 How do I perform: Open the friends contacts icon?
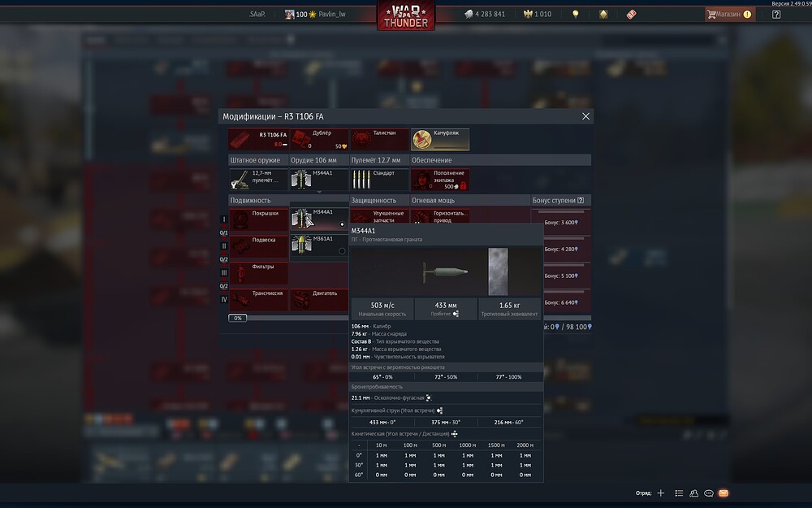click(x=694, y=493)
